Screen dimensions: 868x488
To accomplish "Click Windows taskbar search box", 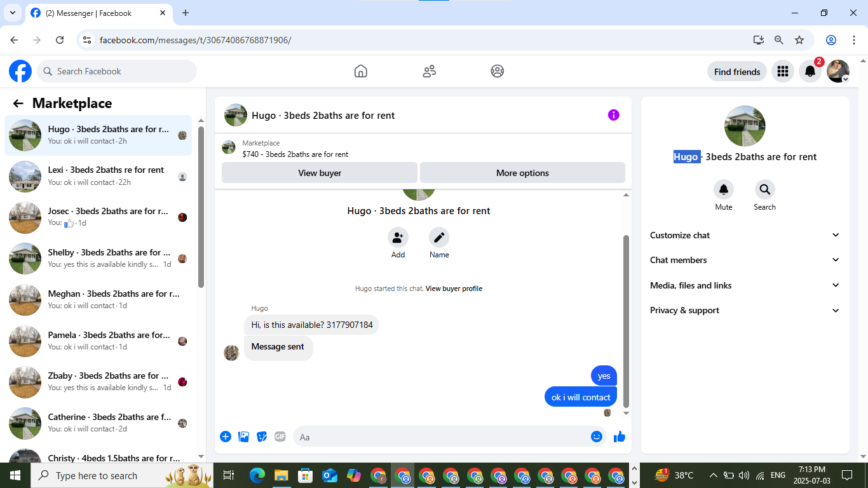I will tap(122, 475).
